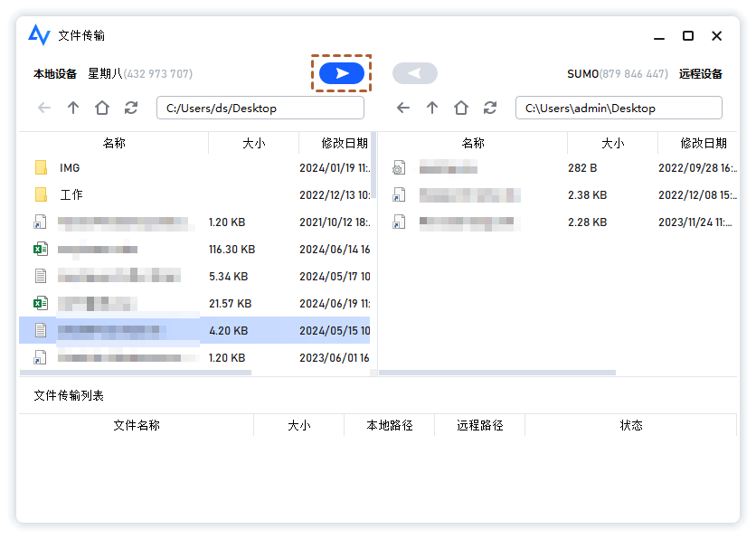Click the gray transfer-to-local arrow
Viewport: 756px width, 539px height.
(x=415, y=72)
